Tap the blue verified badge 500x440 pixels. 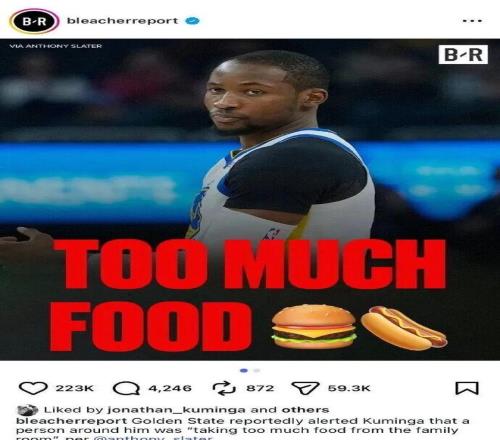tap(192, 21)
